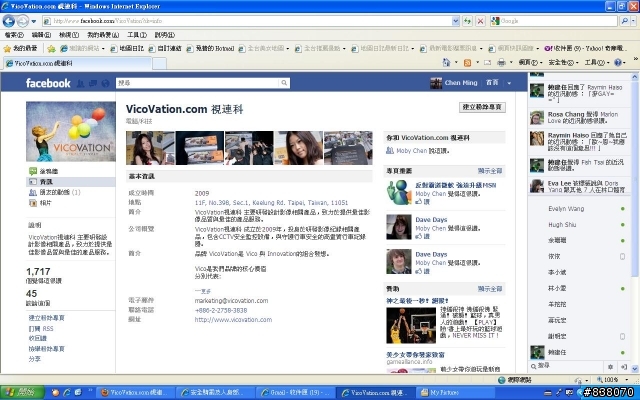Viewport: 640px width, 400px height.
Task: Click the RSS feeds icon in command bar
Action: point(467,62)
